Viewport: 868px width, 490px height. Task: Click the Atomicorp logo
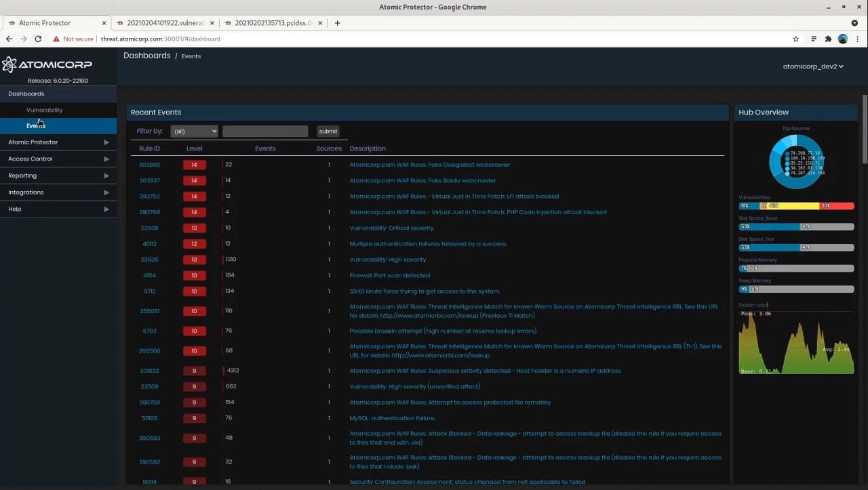[x=47, y=64]
